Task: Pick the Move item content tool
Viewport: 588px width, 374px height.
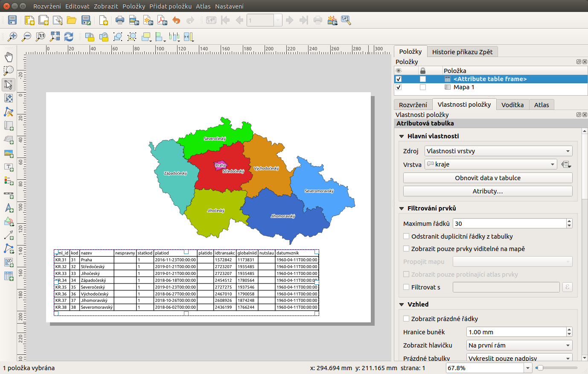Action: tap(9, 98)
